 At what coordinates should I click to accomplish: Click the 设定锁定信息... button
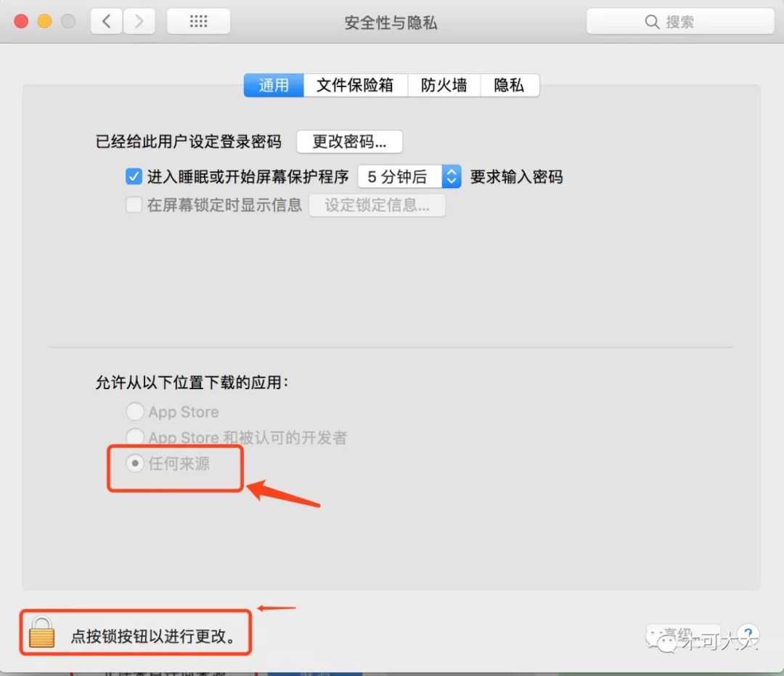tap(377, 205)
